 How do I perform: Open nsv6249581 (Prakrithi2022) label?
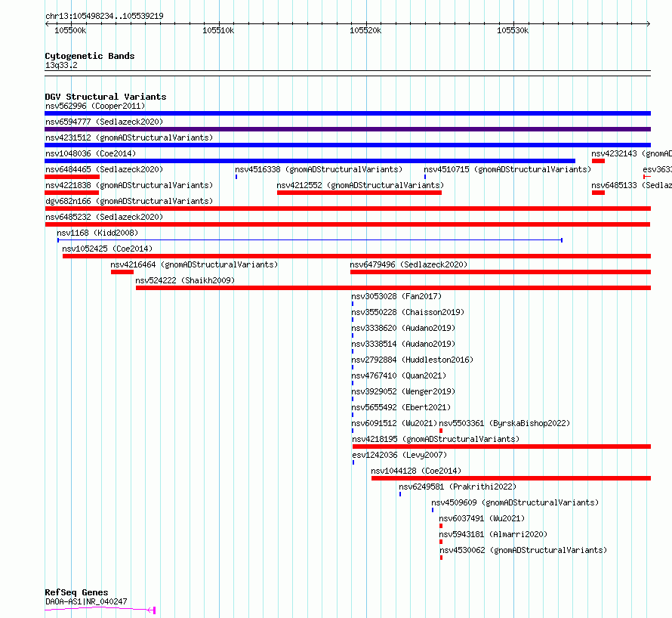(x=458, y=487)
